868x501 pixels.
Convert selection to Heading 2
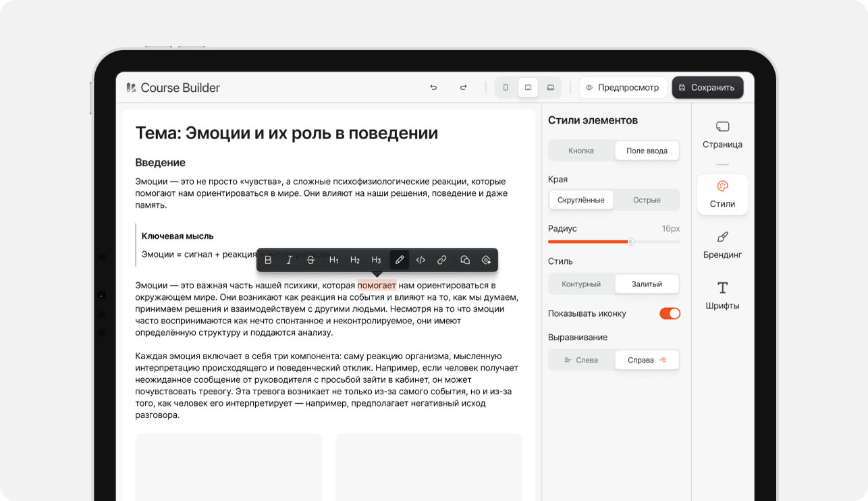(x=355, y=260)
